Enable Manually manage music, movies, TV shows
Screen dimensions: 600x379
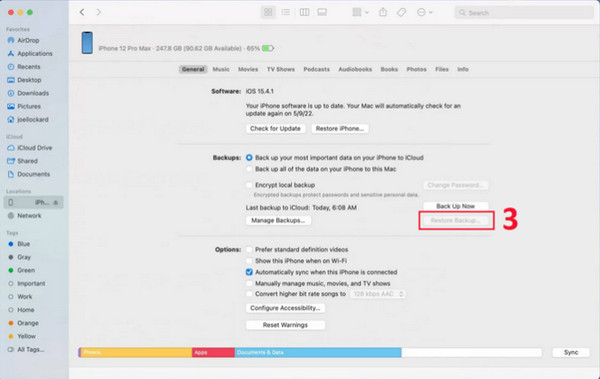click(249, 284)
